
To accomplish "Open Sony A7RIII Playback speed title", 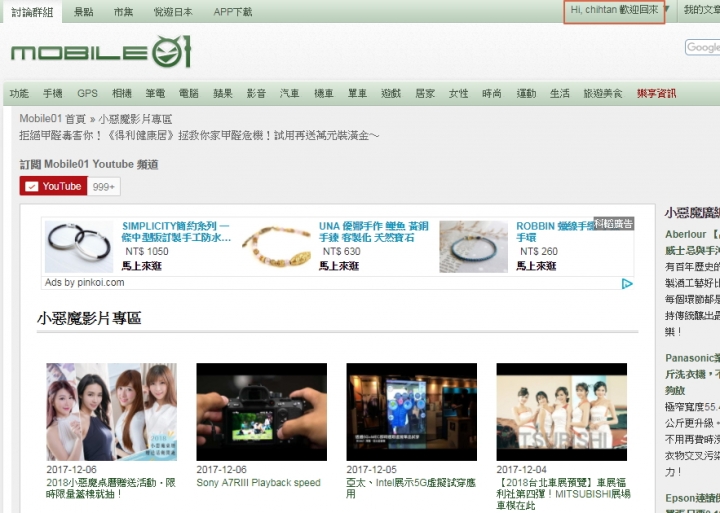I will (x=259, y=483).
